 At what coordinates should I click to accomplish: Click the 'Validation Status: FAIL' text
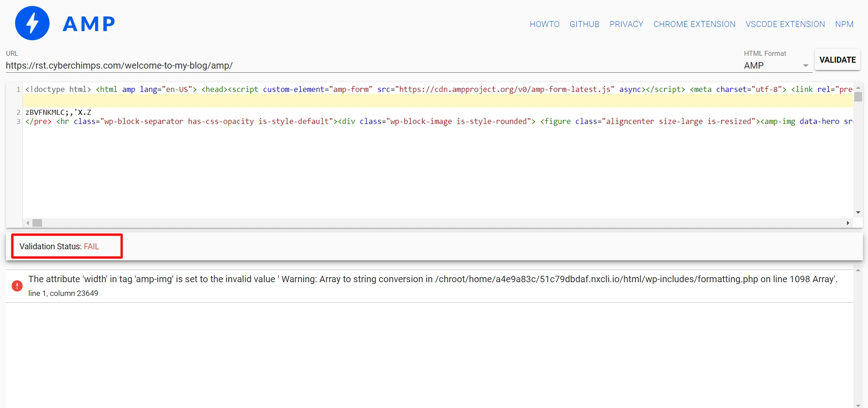(x=59, y=247)
